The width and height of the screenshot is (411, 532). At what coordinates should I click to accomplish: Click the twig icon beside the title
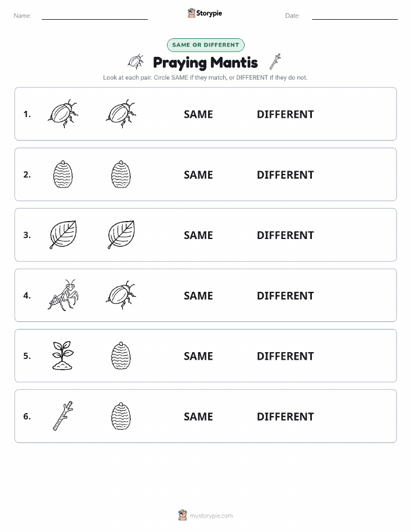(x=275, y=61)
